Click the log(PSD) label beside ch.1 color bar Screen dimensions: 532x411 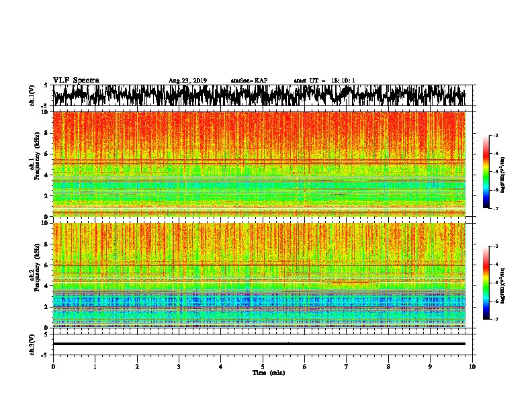(x=503, y=175)
